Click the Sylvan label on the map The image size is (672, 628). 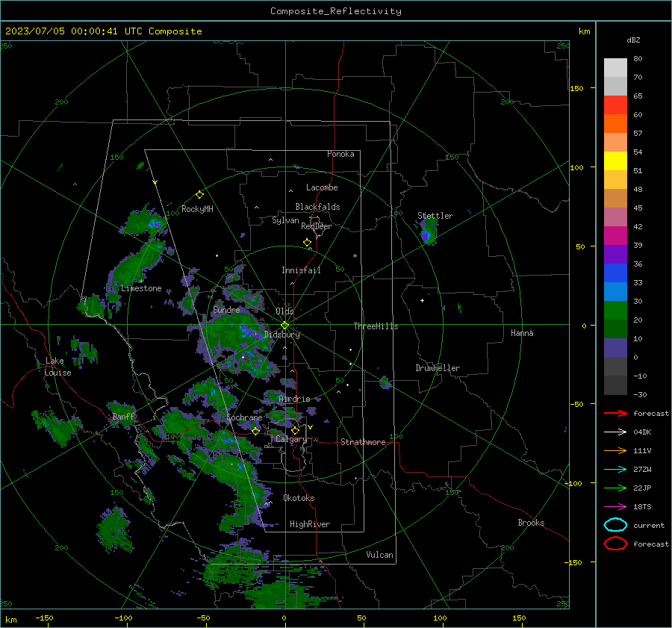[x=285, y=220]
